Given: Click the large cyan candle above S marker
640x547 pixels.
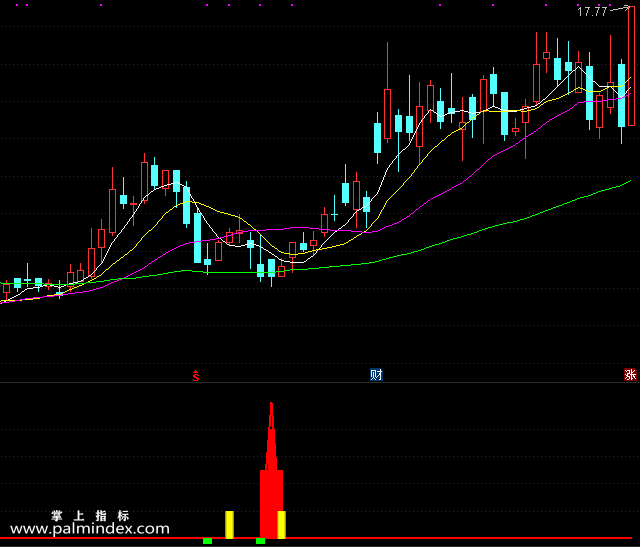Looking at the screenshot, I should (198, 238).
